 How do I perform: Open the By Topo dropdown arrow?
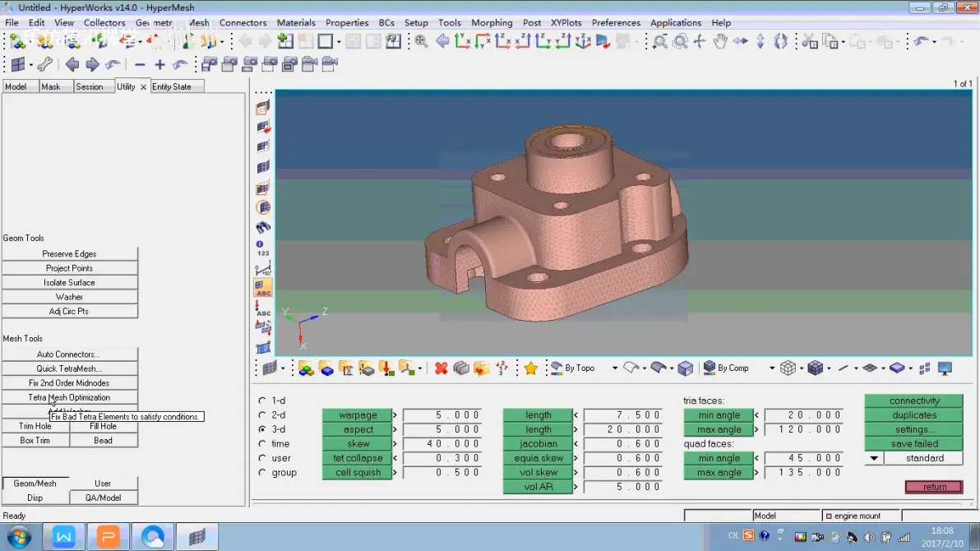coord(615,368)
